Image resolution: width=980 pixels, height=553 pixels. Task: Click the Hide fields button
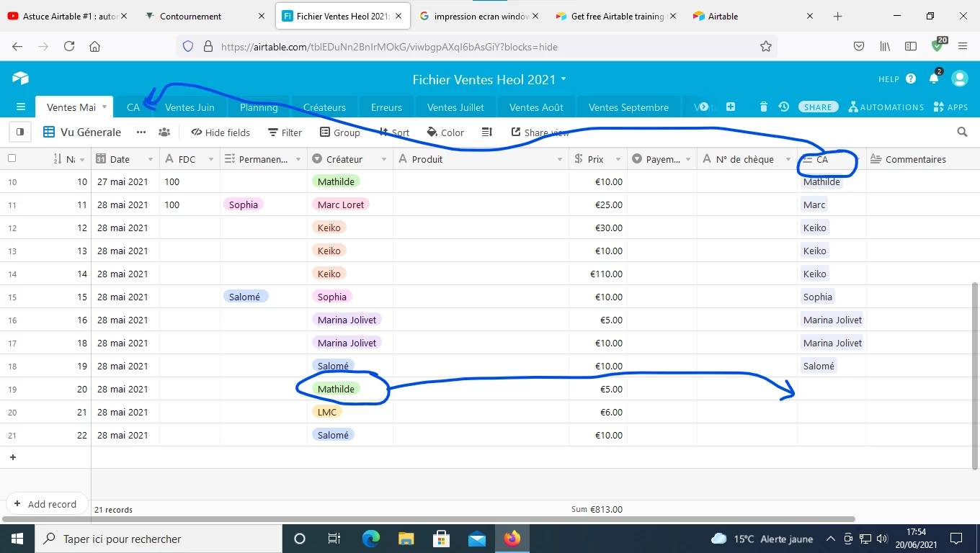pyautogui.click(x=220, y=132)
